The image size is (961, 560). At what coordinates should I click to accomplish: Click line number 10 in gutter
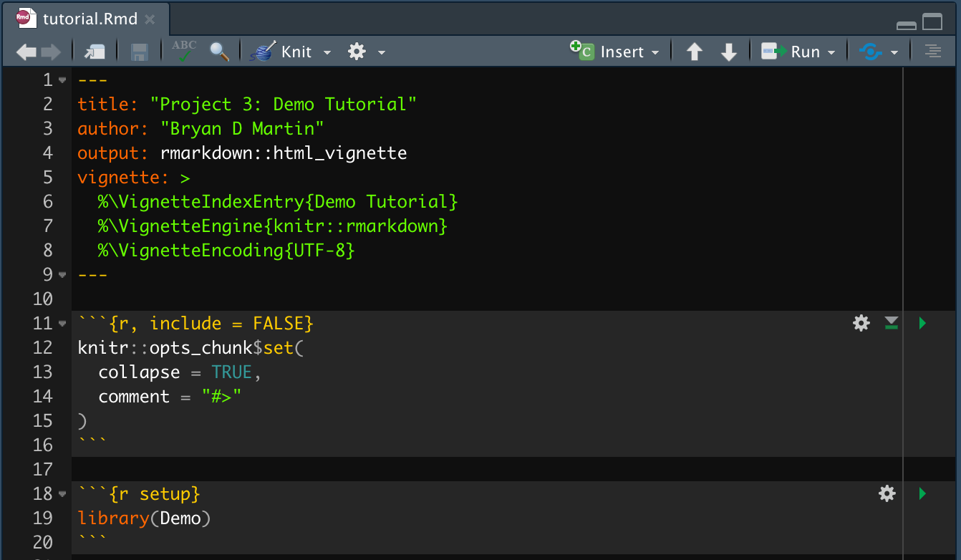[43, 299]
